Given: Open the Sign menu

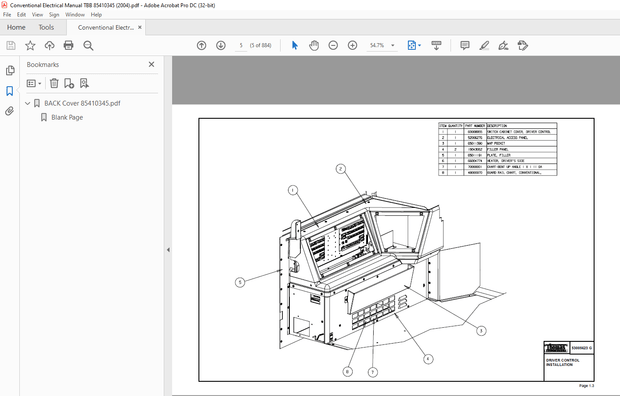Looking at the screenshot, I should (54, 15).
